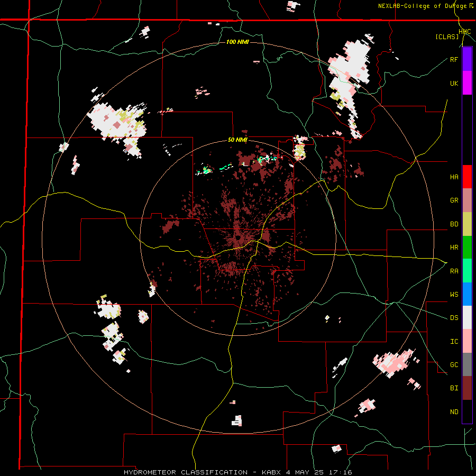Click the purple RF color swatch in legend
Screen dimensions: 476x476
coord(467,59)
